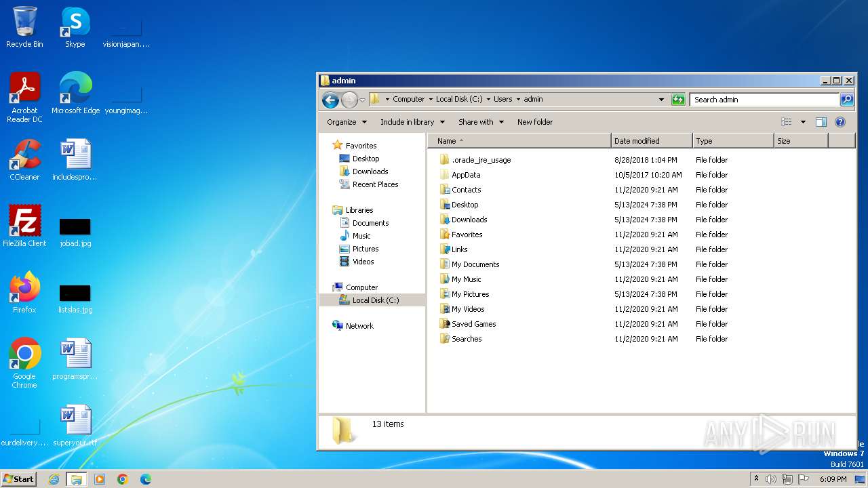Select the AppData folder row

pyautogui.click(x=465, y=175)
